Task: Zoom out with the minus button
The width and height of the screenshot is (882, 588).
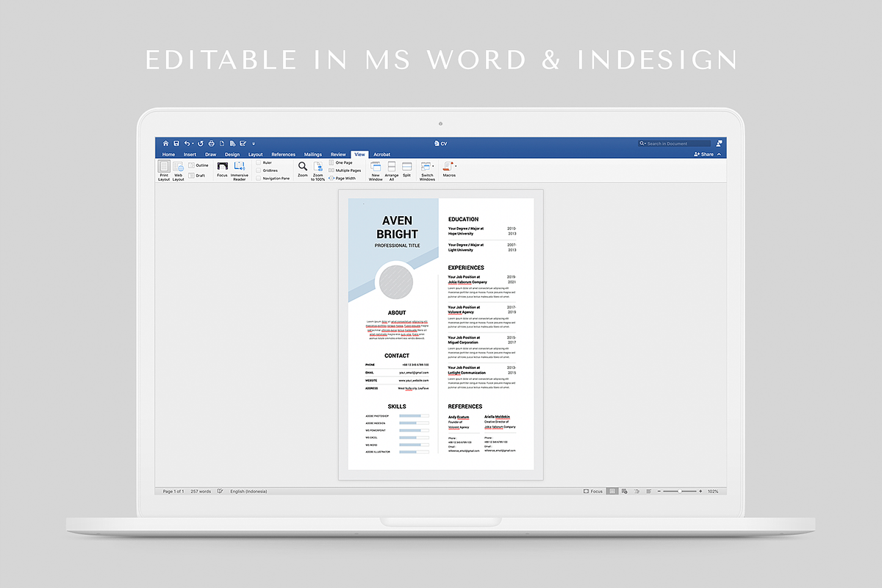Action: 659,491
